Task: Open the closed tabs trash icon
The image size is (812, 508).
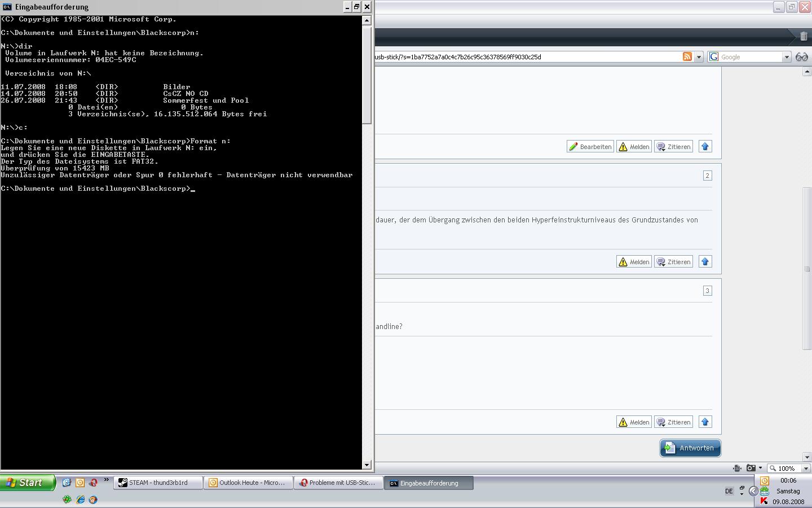Action: point(804,36)
